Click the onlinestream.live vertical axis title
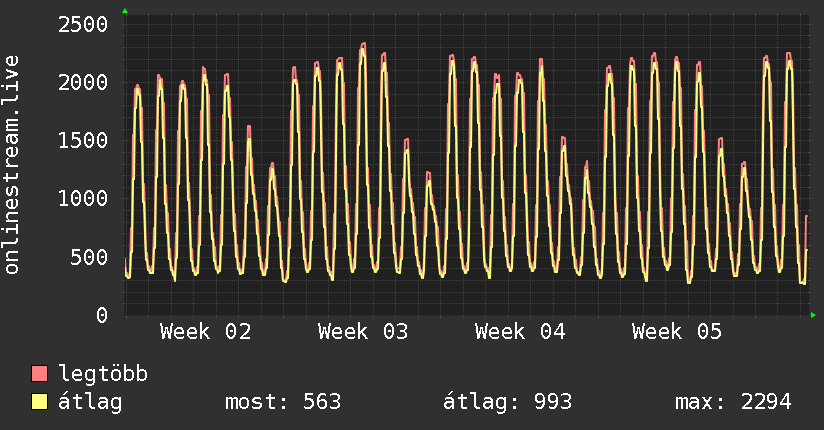This screenshot has height=430, width=824. tap(13, 165)
